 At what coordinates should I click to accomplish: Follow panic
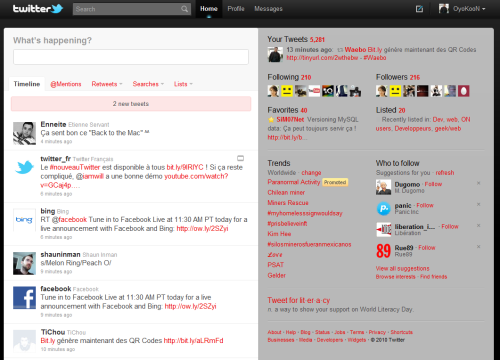pyautogui.click(x=425, y=205)
